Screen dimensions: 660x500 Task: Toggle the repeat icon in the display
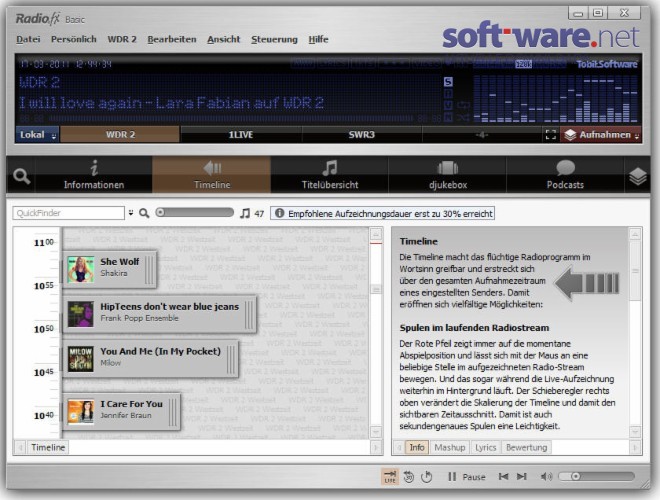[463, 105]
